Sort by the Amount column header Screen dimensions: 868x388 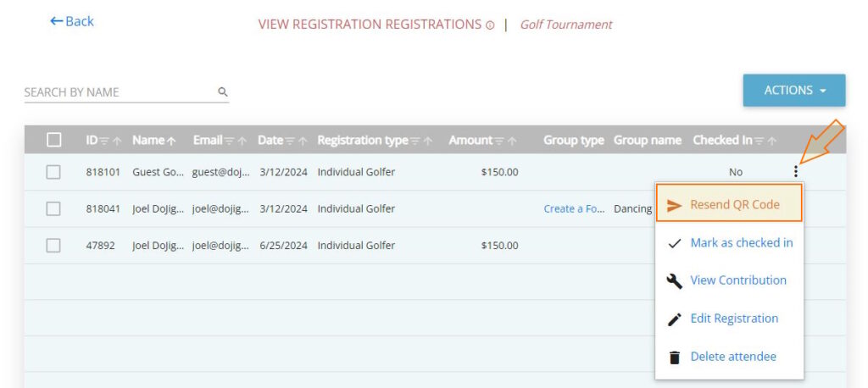(470, 140)
